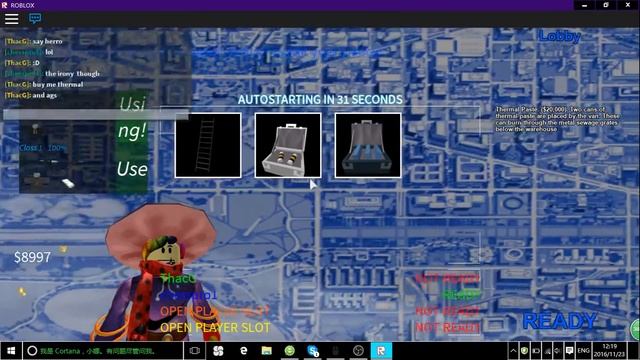Click chat message "the irony though"
The width and height of the screenshot is (640, 360).
tap(72, 73)
